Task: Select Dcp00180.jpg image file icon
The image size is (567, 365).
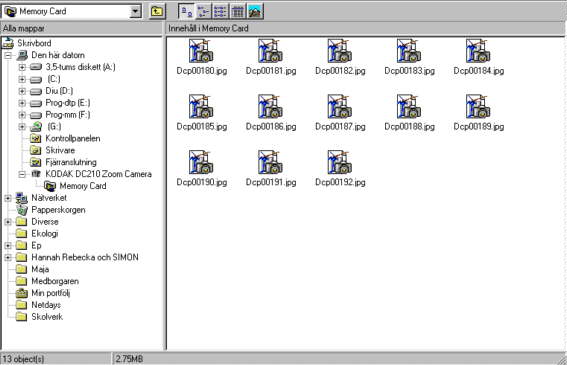Action: click(x=201, y=51)
